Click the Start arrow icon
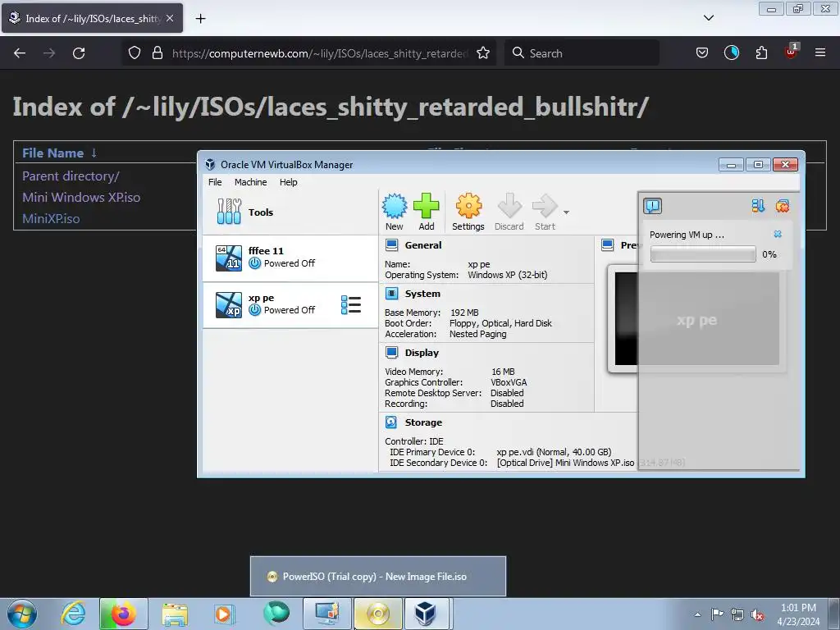Viewport: 840px width, 630px height. pos(545,212)
